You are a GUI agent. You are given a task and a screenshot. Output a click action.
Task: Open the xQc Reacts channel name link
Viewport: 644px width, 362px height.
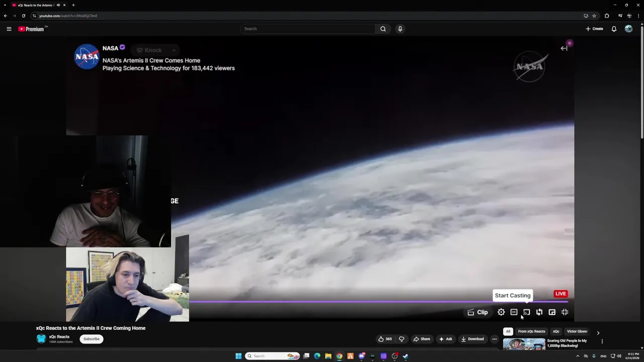pyautogui.click(x=59, y=337)
